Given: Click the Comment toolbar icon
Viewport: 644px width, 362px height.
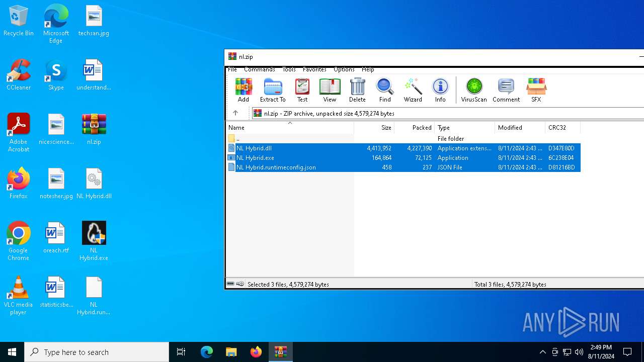Looking at the screenshot, I should point(506,90).
